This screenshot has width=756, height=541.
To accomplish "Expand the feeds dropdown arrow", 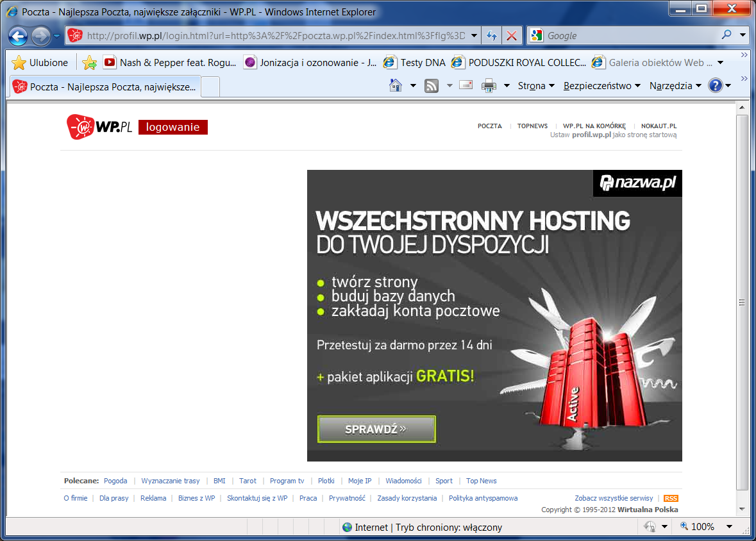I will point(449,86).
